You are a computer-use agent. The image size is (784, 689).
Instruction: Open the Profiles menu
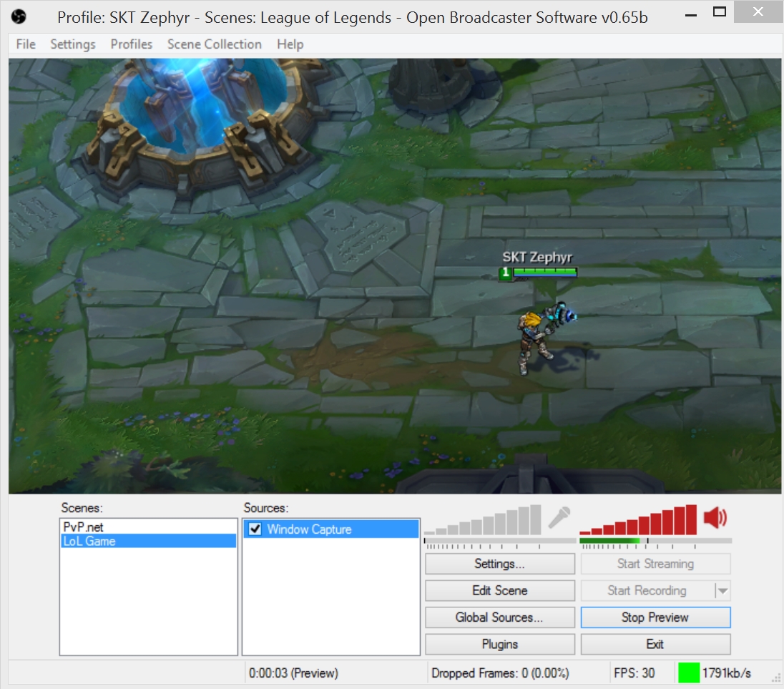tap(131, 44)
